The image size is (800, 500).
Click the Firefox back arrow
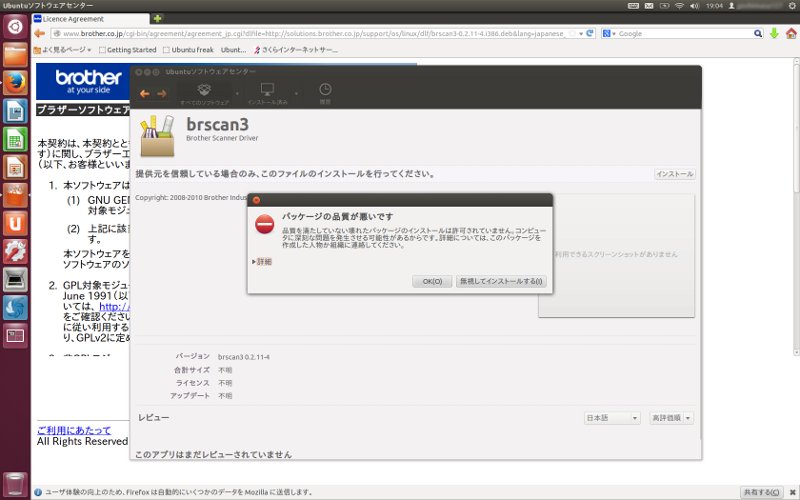point(39,34)
